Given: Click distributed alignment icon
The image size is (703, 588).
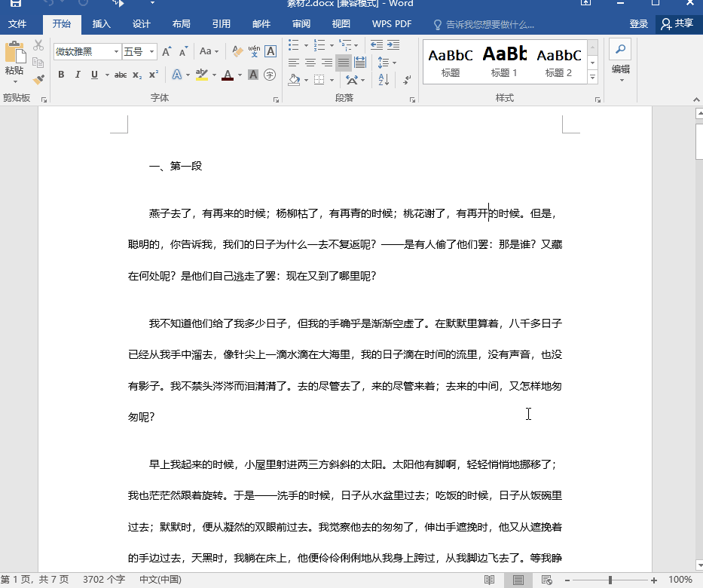Looking at the screenshot, I should pos(360,63).
